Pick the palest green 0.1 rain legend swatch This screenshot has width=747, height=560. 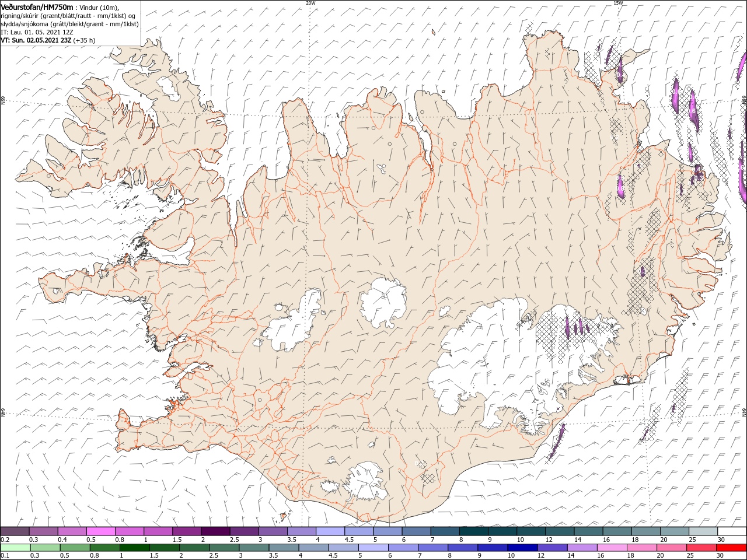[15, 548]
